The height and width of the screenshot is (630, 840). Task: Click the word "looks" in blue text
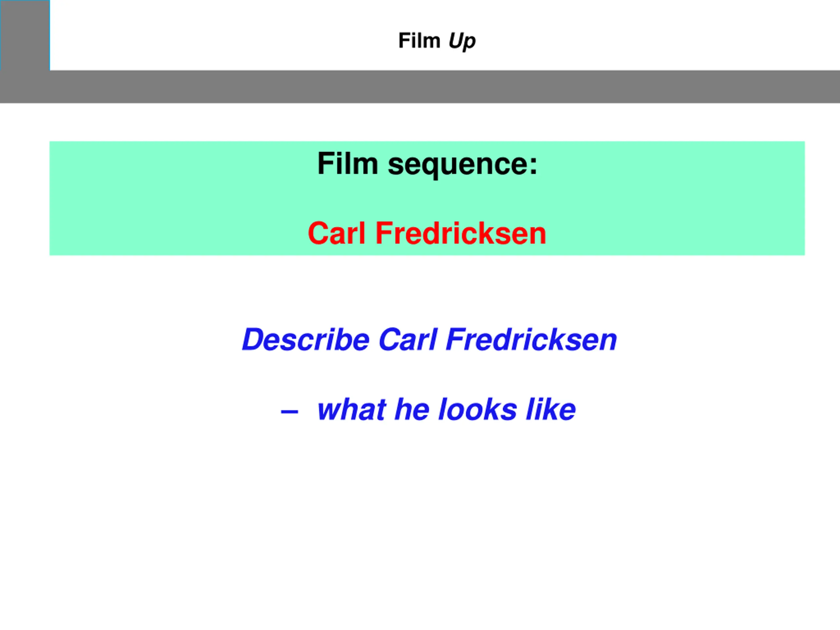click(478, 409)
